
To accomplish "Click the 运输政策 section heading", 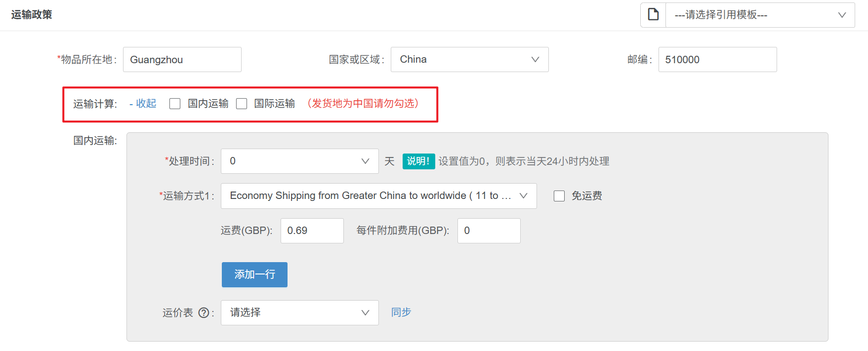I will (32, 15).
